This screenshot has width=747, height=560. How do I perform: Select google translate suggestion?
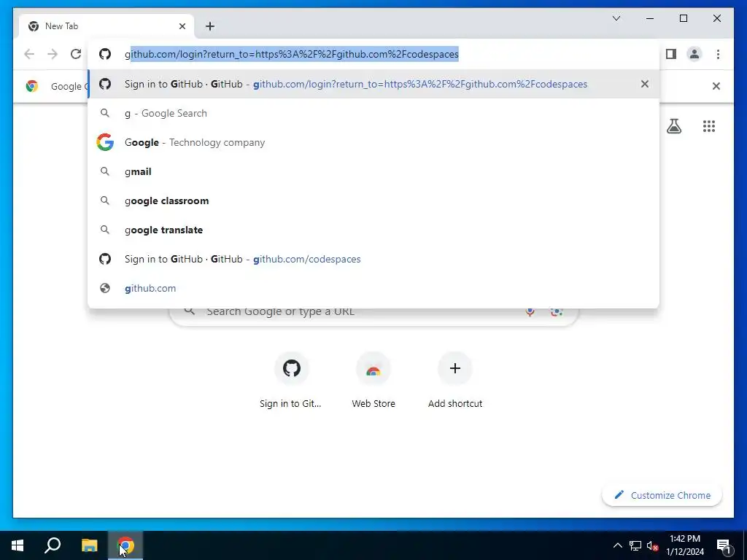tap(373, 230)
